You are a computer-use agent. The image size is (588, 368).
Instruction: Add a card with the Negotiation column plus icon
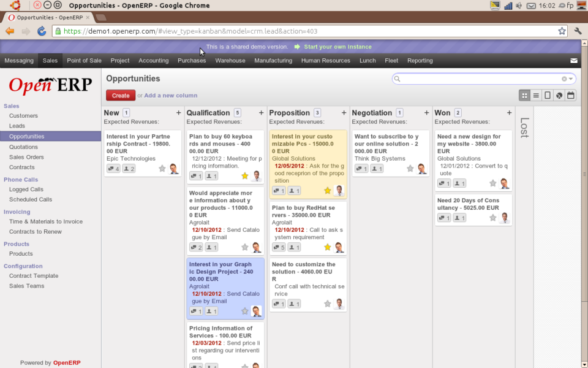[x=426, y=113]
